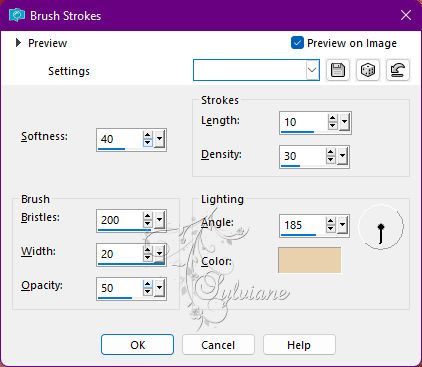This screenshot has width=422, height=367.
Task: Click the Cancel button
Action: click(218, 345)
